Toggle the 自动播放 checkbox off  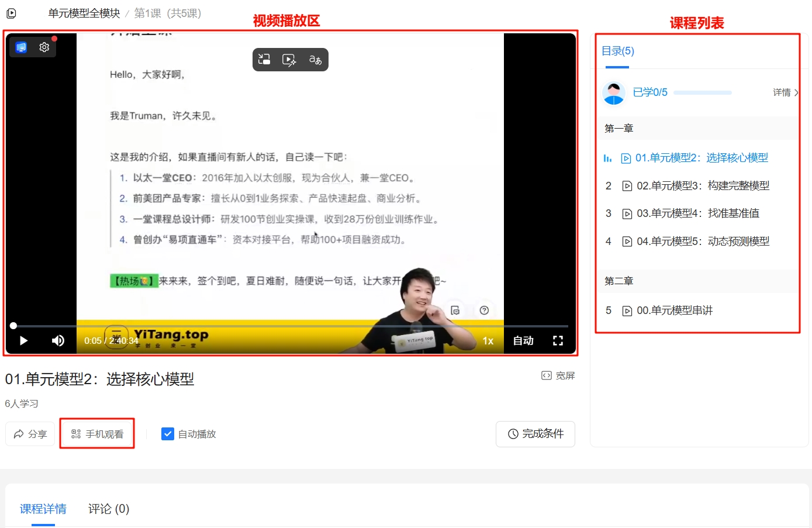(x=168, y=434)
